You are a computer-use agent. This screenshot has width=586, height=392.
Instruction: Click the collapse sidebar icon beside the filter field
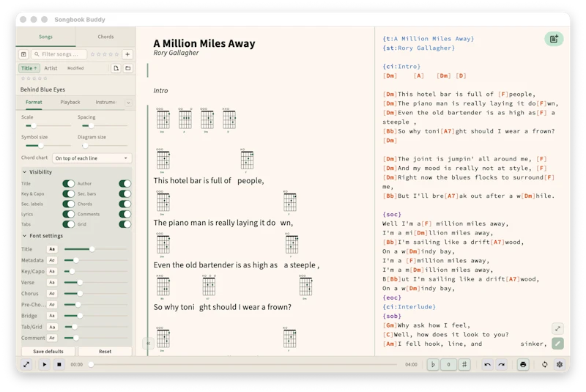(23, 54)
